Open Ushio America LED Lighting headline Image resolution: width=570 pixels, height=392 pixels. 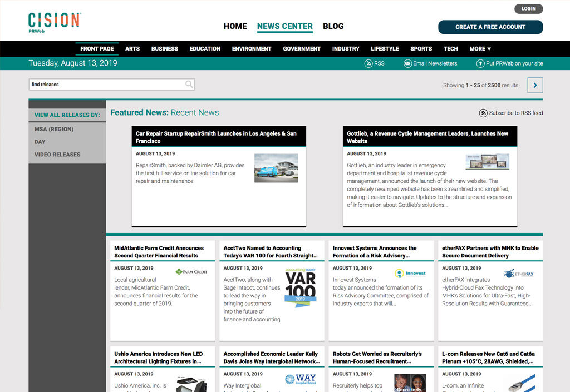coord(159,358)
